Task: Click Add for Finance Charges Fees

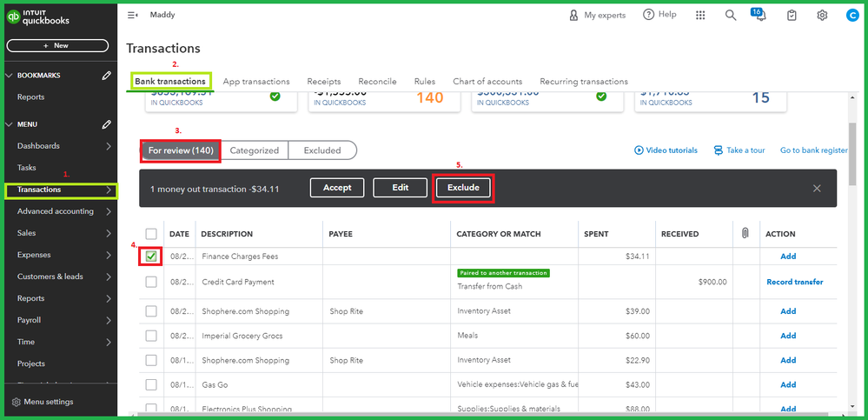Action: 788,257
